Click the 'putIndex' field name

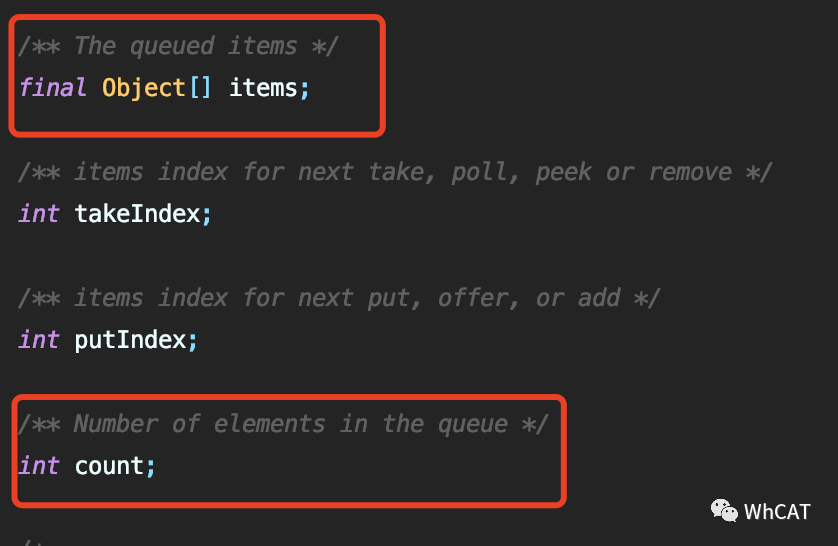click(130, 340)
